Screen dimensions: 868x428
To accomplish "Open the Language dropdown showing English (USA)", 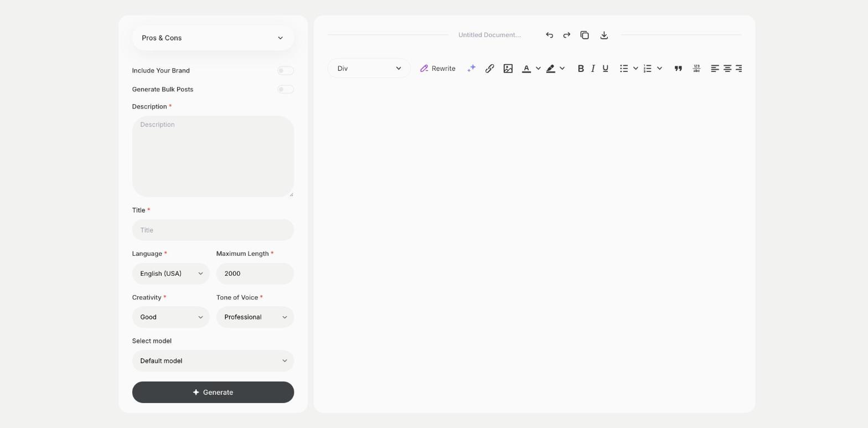I will (171, 274).
